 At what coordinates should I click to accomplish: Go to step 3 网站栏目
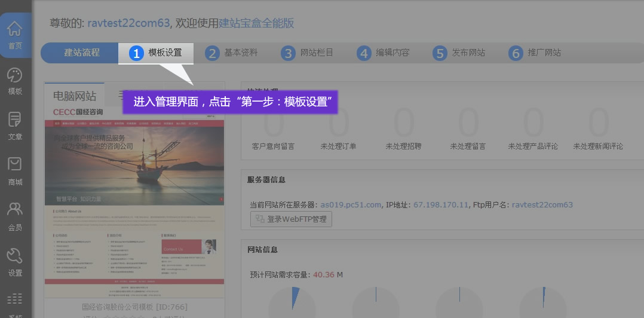point(308,53)
